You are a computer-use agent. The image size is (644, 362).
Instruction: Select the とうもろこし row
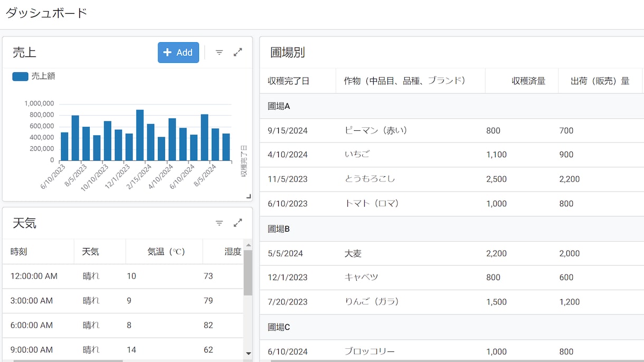(452, 179)
